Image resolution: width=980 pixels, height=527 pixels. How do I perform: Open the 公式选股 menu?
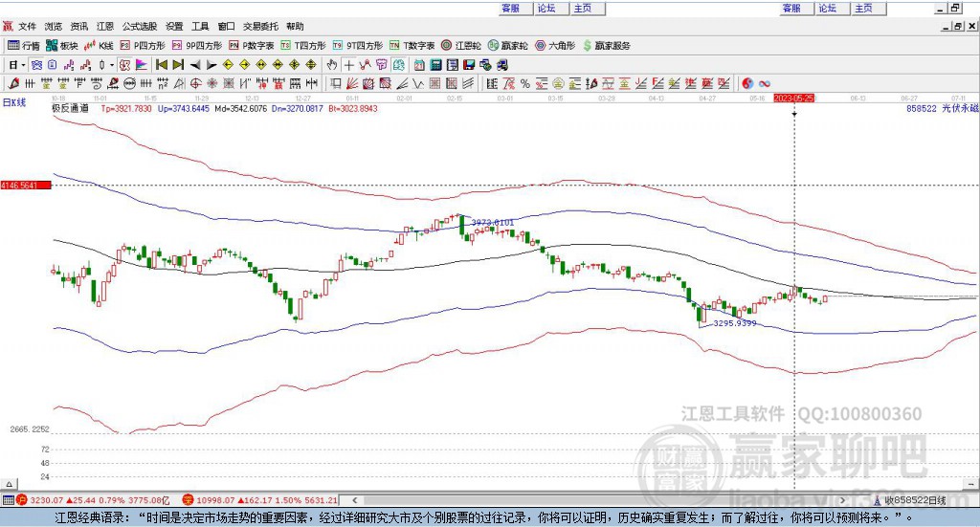[140, 26]
